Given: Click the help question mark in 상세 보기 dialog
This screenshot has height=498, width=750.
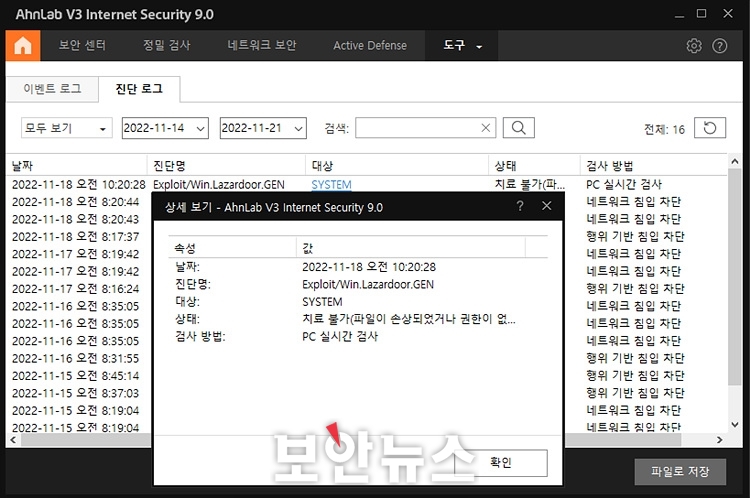Looking at the screenshot, I should point(520,206).
